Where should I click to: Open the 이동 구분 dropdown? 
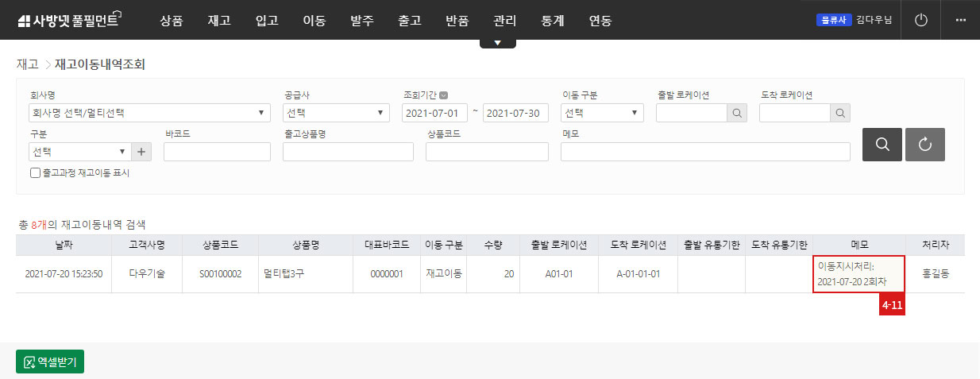[x=602, y=113]
